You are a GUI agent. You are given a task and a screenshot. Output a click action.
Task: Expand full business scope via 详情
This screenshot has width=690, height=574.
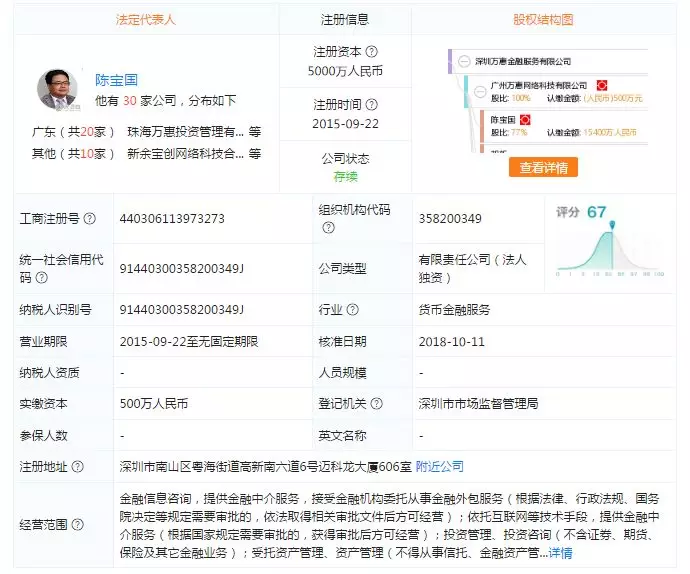click(561, 552)
